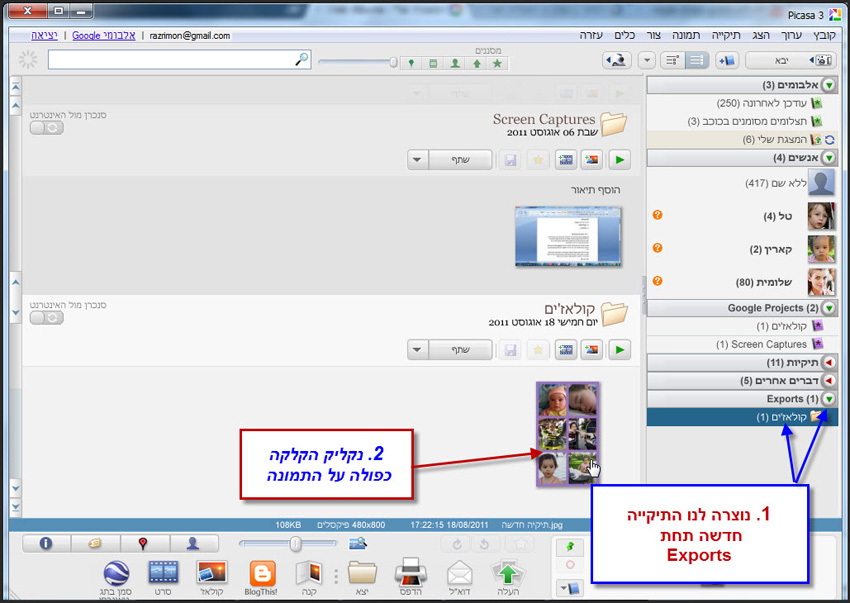
Task: Click the יצא (Export) folder icon
Action: coord(362,578)
